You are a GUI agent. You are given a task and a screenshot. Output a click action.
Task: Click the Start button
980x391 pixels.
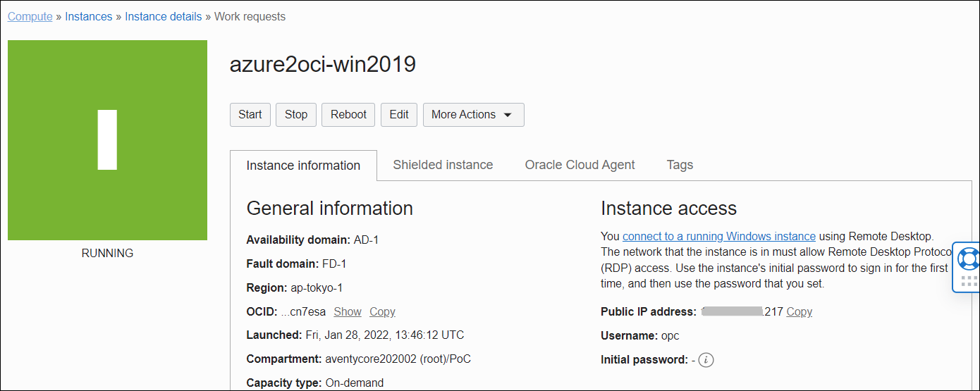(x=250, y=115)
